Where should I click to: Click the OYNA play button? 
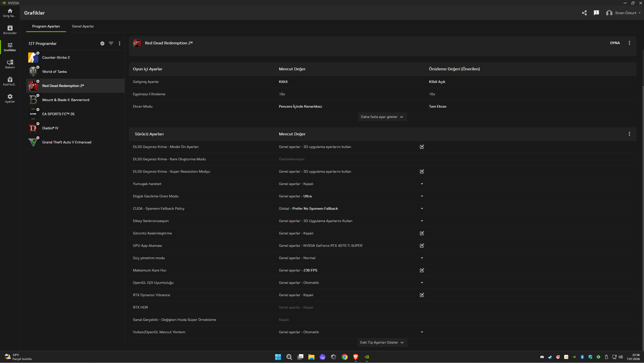pyautogui.click(x=615, y=43)
